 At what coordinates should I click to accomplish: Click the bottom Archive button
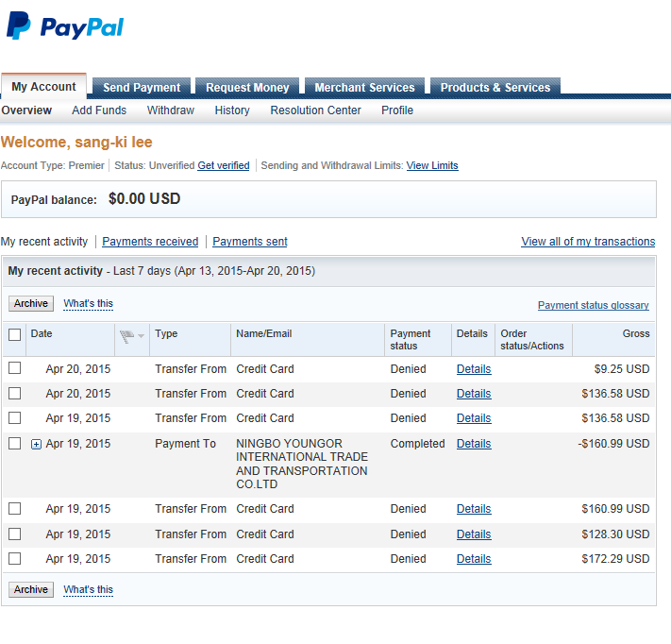(x=31, y=589)
